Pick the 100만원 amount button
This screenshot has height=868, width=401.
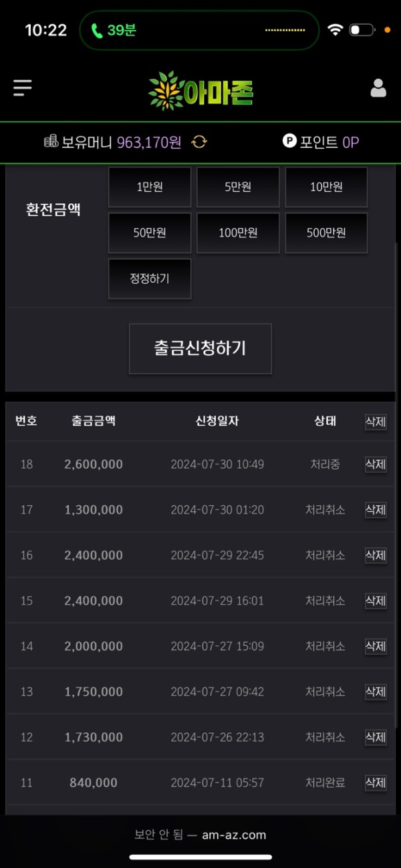click(x=238, y=233)
